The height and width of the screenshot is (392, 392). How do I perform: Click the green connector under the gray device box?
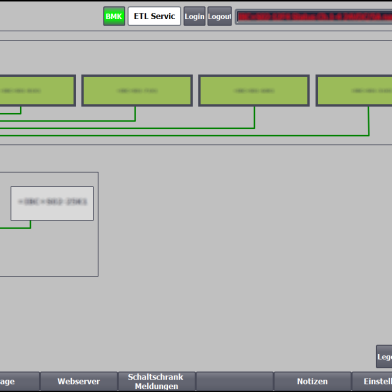click(15, 228)
